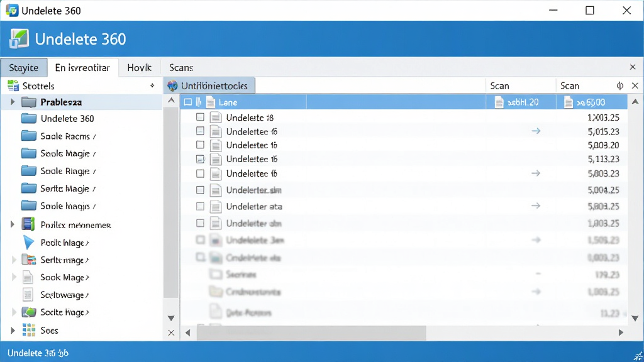Select the Sees grid icon
644x362 pixels.
29,330
